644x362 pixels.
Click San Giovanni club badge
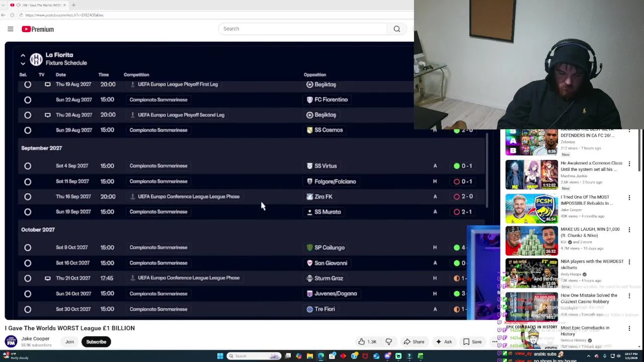(309, 263)
